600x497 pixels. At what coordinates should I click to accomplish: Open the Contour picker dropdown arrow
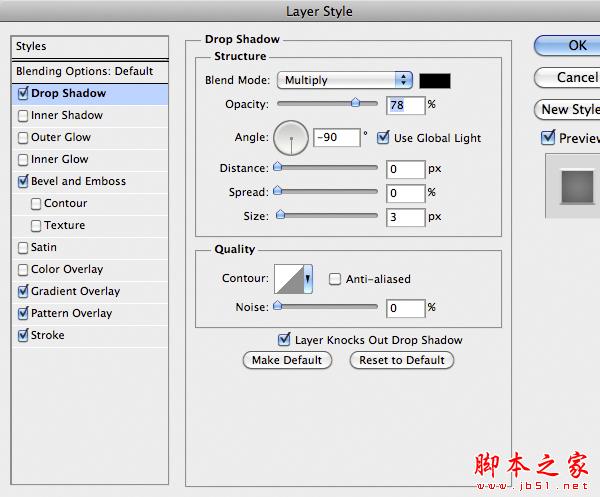[308, 279]
